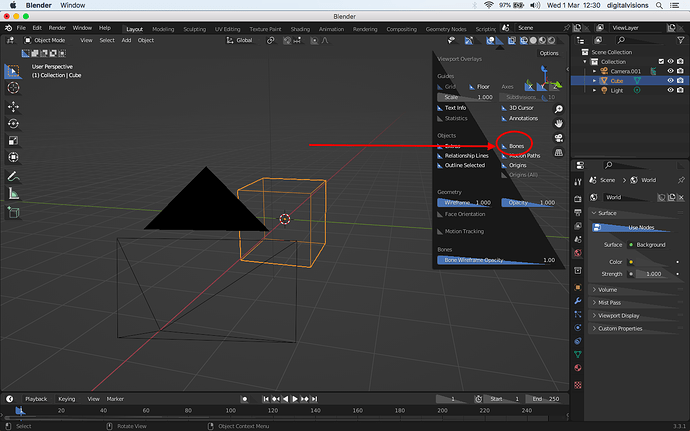Select the Add Cube tool
The width and height of the screenshot is (690, 431).
click(13, 213)
